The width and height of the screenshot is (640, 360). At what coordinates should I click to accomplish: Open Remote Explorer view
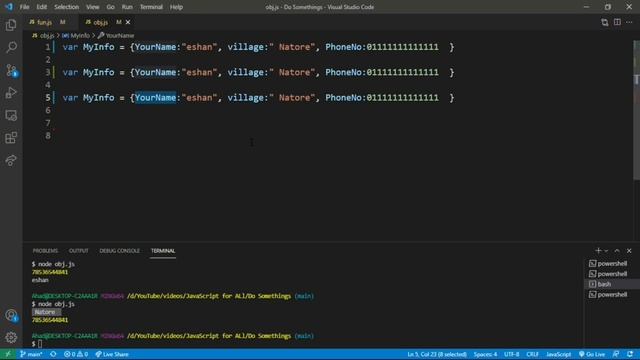tap(11, 116)
